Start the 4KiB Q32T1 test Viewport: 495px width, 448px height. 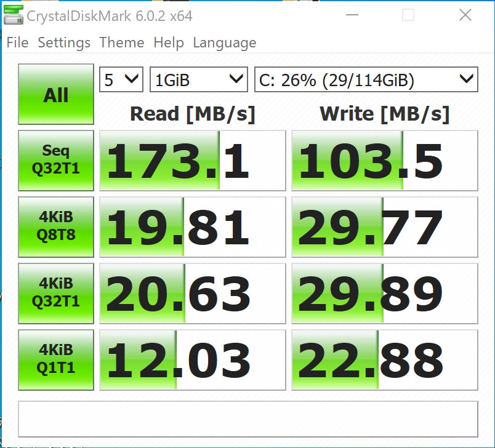tap(56, 294)
